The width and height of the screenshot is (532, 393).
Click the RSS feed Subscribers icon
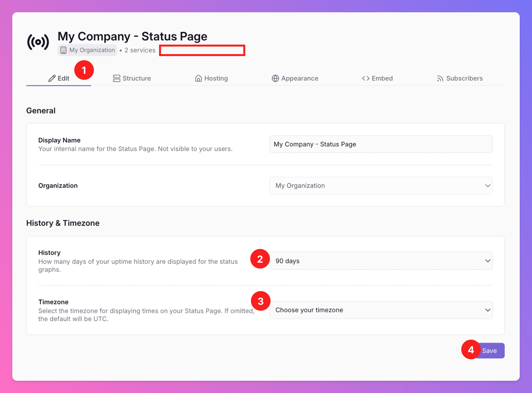coord(440,79)
